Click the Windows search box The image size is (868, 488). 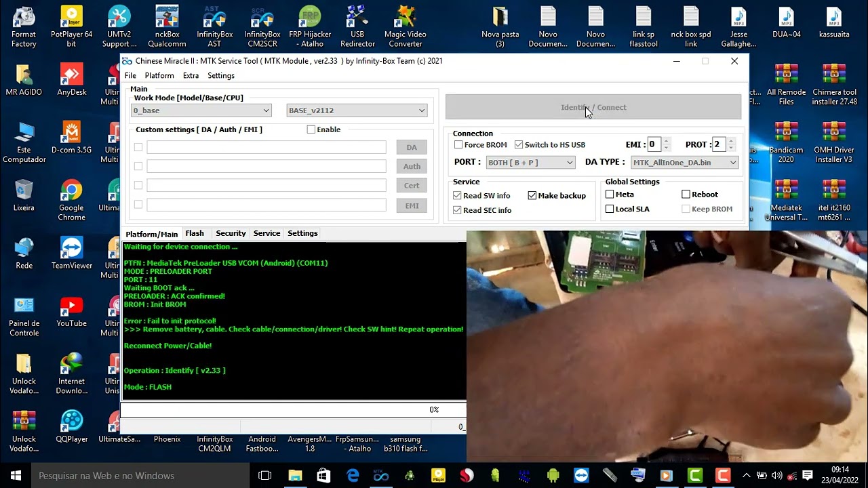(x=140, y=476)
